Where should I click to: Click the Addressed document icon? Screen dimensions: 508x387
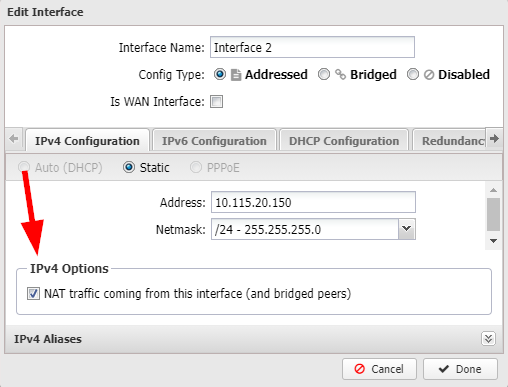tap(236, 75)
